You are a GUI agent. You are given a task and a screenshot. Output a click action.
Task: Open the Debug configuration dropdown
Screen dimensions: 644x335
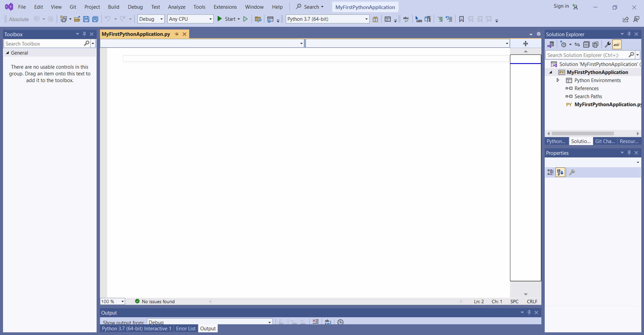[x=151, y=19]
